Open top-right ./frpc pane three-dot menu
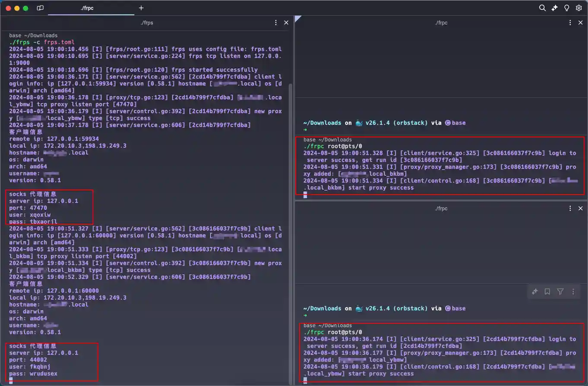This screenshot has width=588, height=386. [x=570, y=22]
